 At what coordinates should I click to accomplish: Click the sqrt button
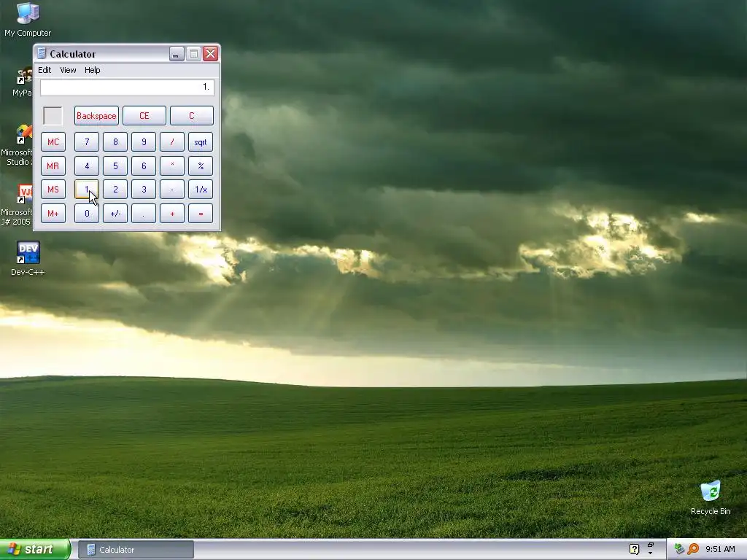pyautogui.click(x=201, y=142)
